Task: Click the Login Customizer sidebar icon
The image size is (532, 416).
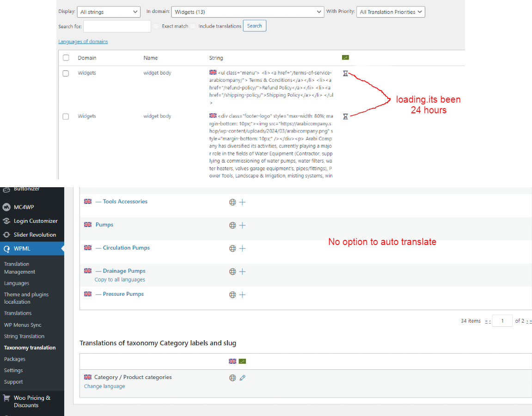Action: (6, 221)
